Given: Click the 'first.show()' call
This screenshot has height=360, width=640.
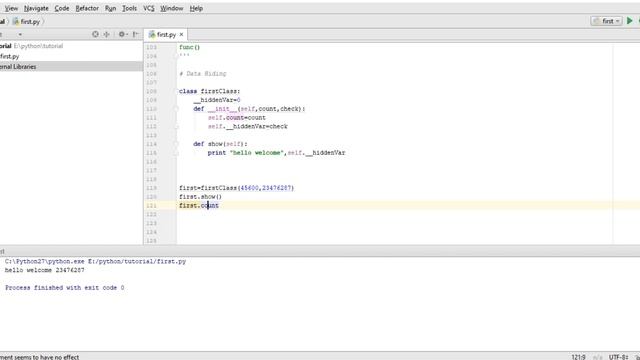Looking at the screenshot, I should pyautogui.click(x=200, y=197).
